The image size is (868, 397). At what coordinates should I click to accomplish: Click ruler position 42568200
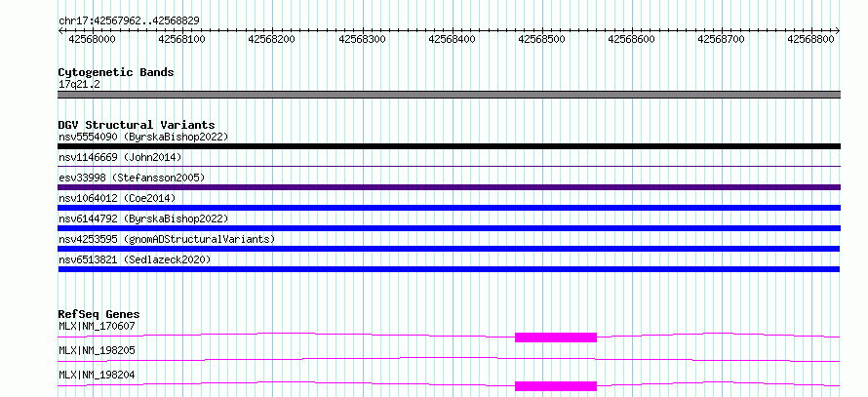point(272,39)
